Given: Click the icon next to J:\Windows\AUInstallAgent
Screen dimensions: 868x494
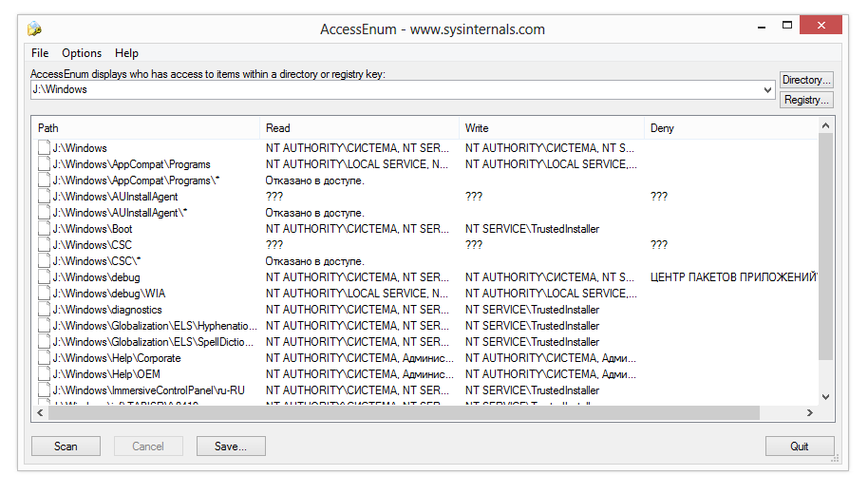Looking at the screenshot, I should [x=44, y=197].
